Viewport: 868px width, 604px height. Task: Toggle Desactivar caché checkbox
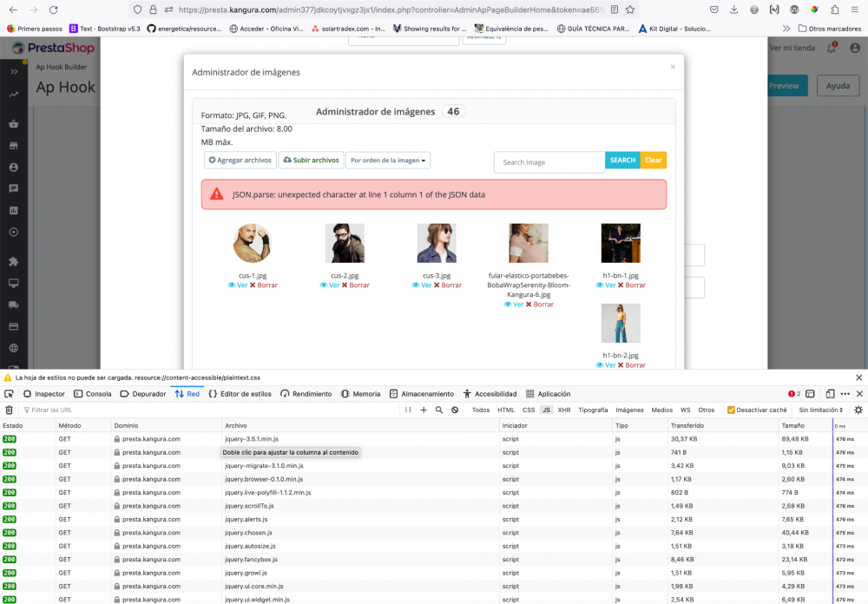pyautogui.click(x=731, y=410)
